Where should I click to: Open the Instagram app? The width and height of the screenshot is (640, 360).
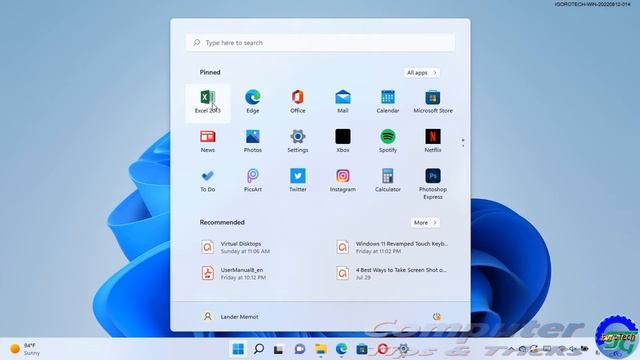click(343, 181)
